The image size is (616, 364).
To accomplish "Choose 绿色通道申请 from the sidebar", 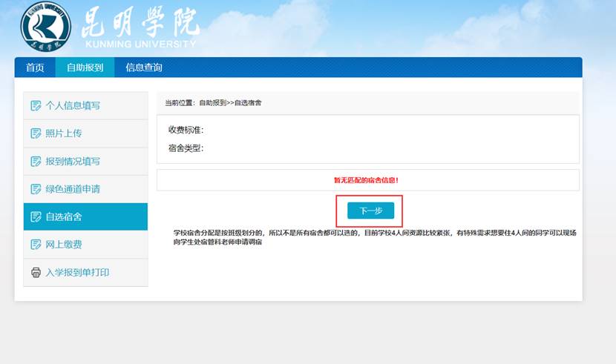I will [x=73, y=189].
